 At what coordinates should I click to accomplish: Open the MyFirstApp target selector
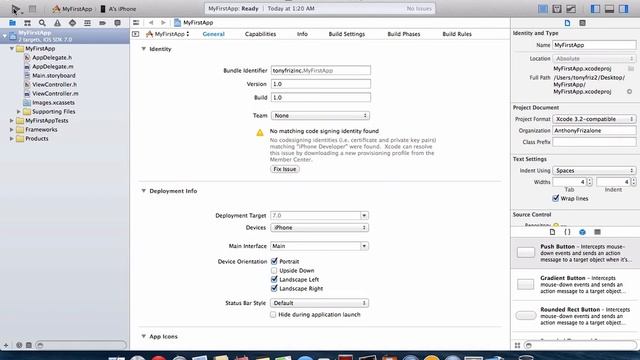(168, 34)
